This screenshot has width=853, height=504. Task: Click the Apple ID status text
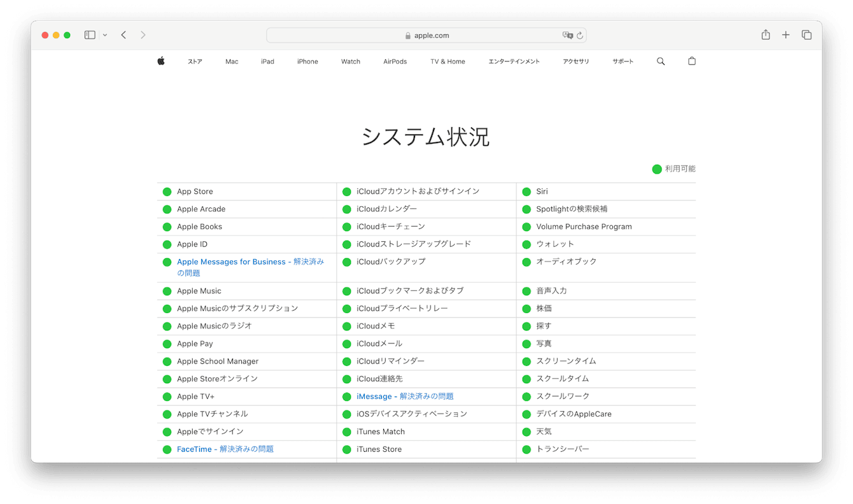coord(192,244)
